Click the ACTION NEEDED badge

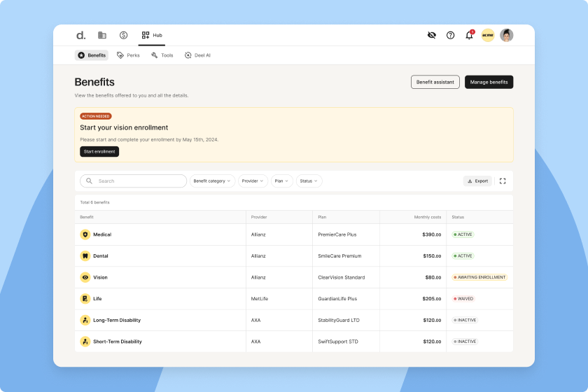click(x=96, y=116)
